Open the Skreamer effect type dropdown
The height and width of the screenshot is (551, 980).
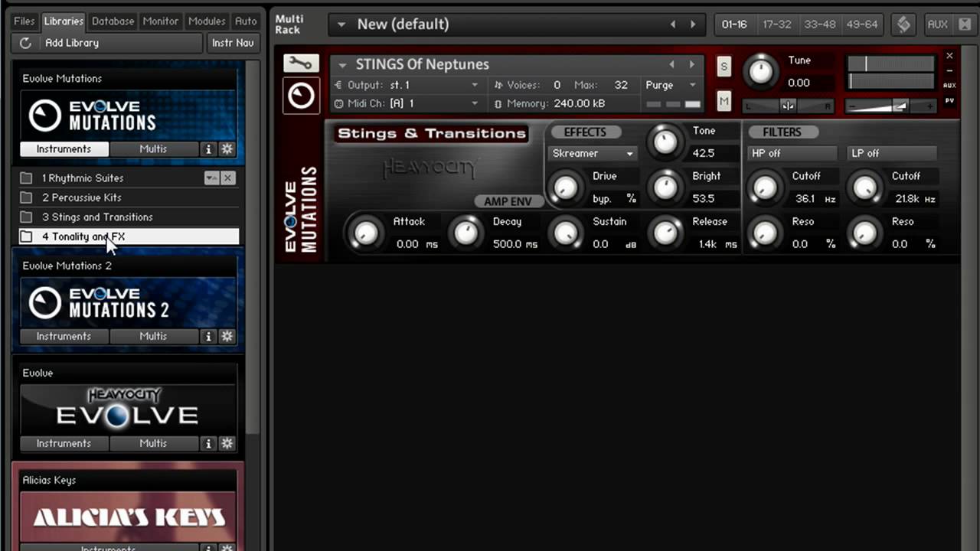click(593, 154)
